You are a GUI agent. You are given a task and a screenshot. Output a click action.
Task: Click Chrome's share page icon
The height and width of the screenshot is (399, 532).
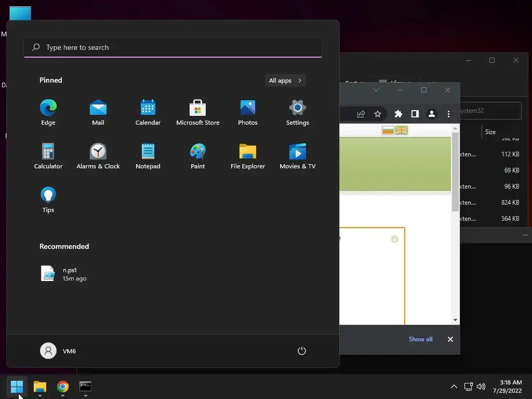point(361,114)
